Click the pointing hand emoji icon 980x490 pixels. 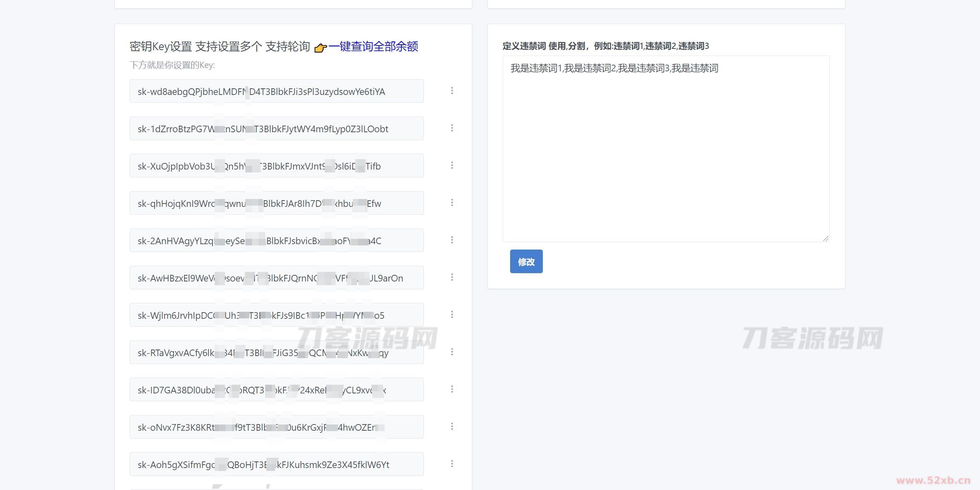coord(320,48)
